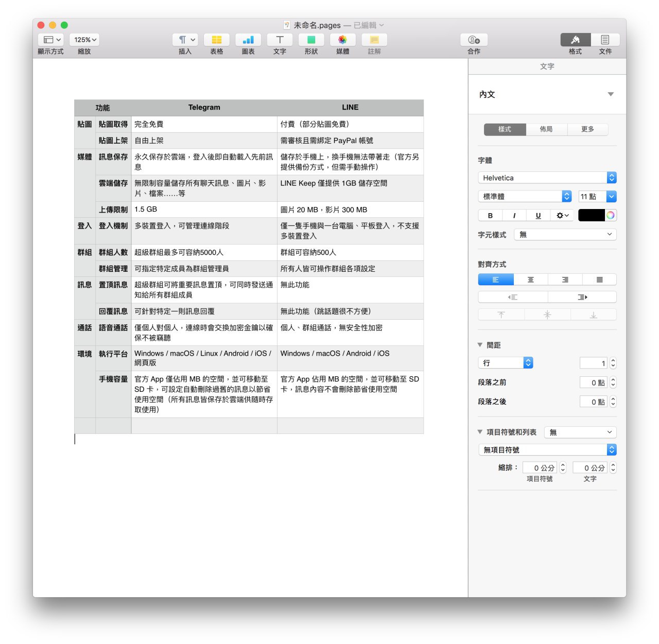Click the increase indent button

pyautogui.click(x=582, y=297)
